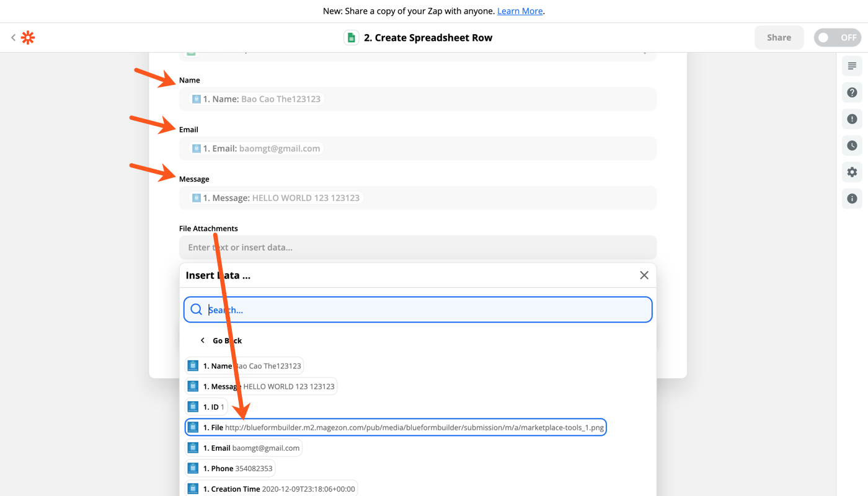
Task: Open Help via the question mark icon
Action: click(x=851, y=92)
